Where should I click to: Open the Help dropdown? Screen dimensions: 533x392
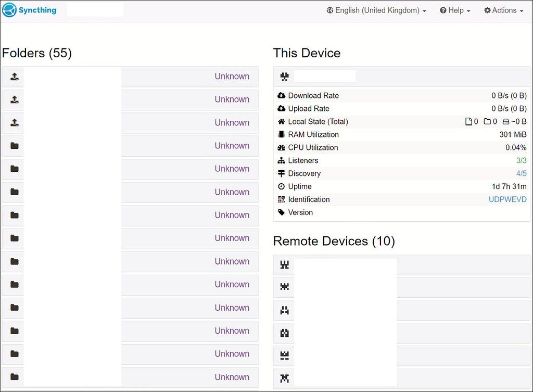[454, 10]
